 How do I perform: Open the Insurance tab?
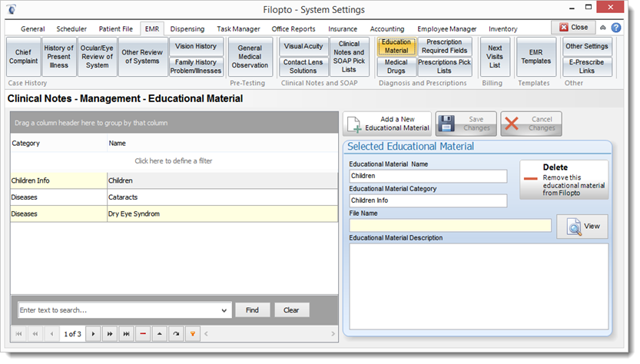click(343, 29)
